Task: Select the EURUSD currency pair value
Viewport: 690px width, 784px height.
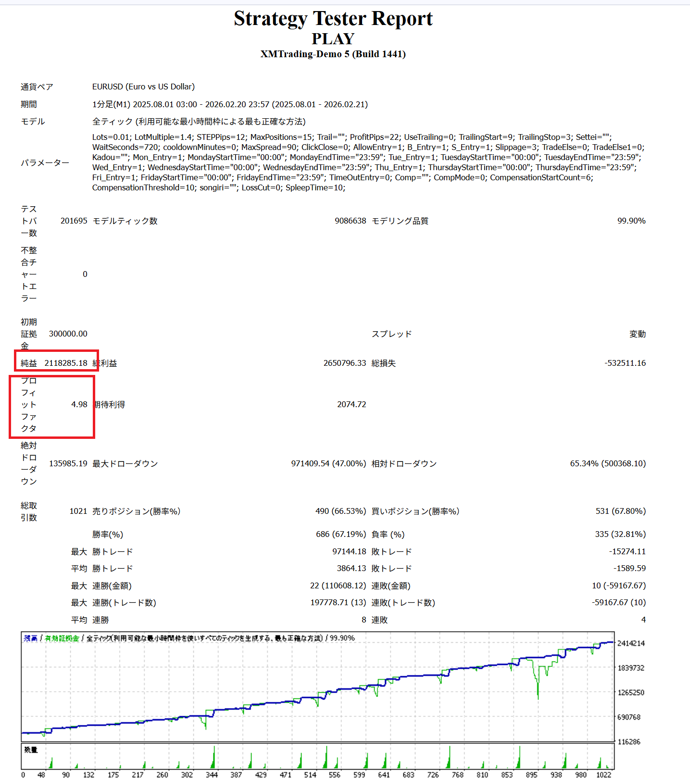Action: 143,87
